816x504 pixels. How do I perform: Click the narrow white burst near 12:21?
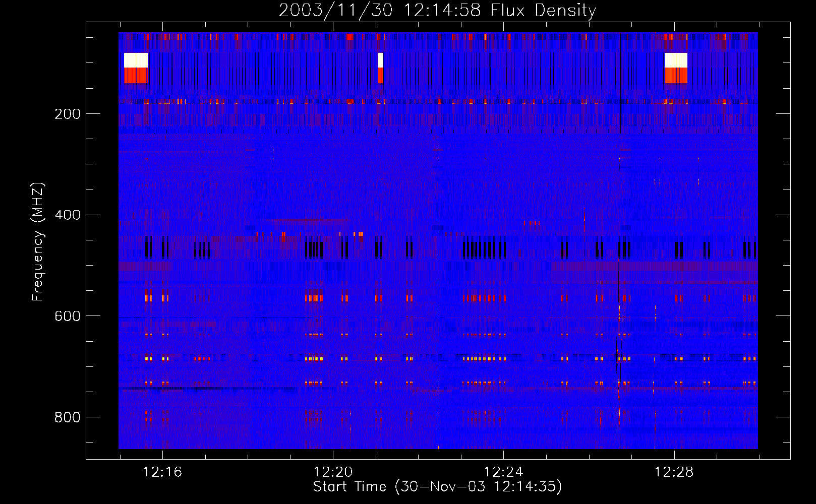click(x=380, y=60)
